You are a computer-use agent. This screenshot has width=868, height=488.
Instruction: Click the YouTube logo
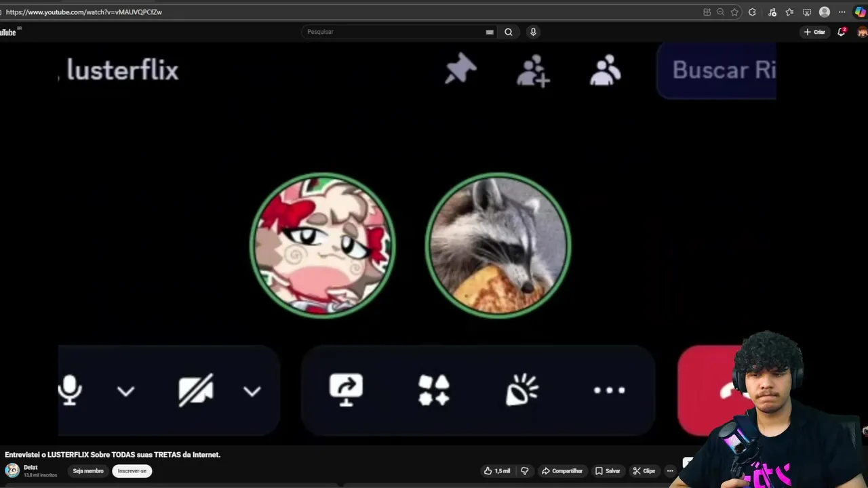[x=8, y=32]
